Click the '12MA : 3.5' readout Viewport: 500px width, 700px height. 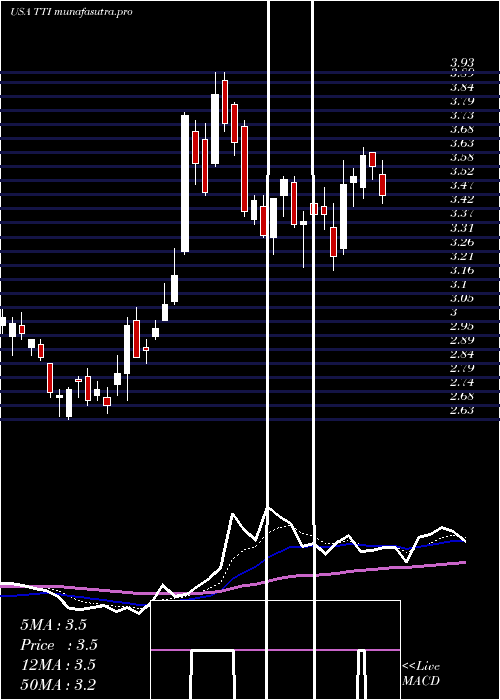(x=58, y=665)
